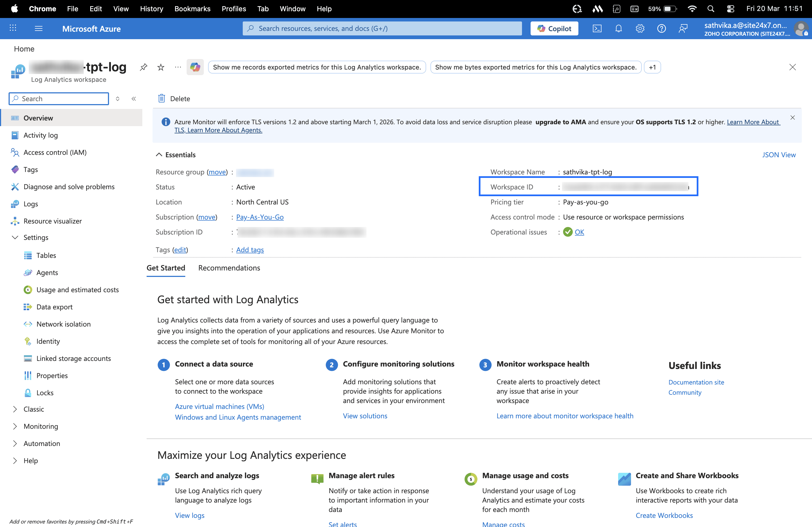Image resolution: width=812 pixels, height=527 pixels.
Task: Click Show me records exported metrics suggestion
Action: (317, 67)
